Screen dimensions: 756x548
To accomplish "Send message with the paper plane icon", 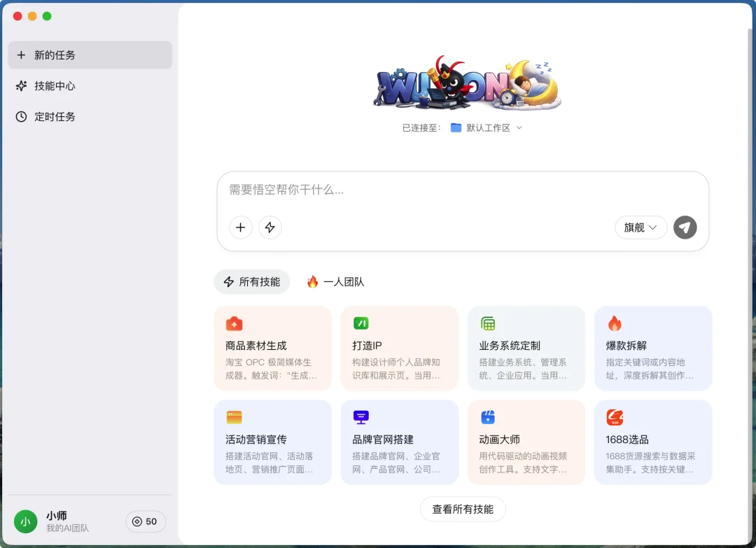I will point(685,227).
